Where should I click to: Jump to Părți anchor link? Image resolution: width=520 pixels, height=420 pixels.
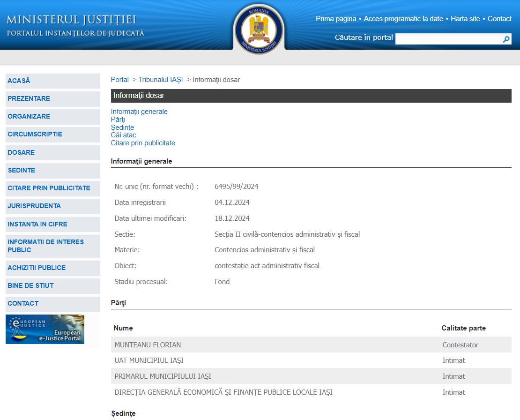pos(118,120)
